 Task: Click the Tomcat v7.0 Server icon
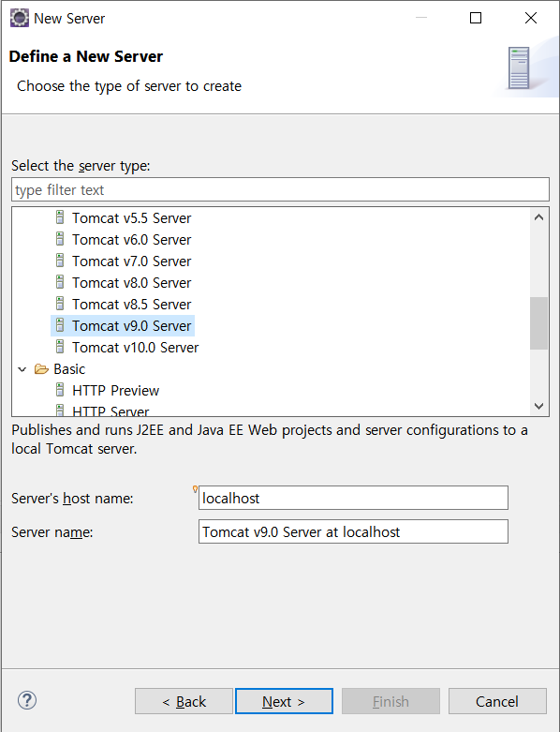tap(60, 261)
